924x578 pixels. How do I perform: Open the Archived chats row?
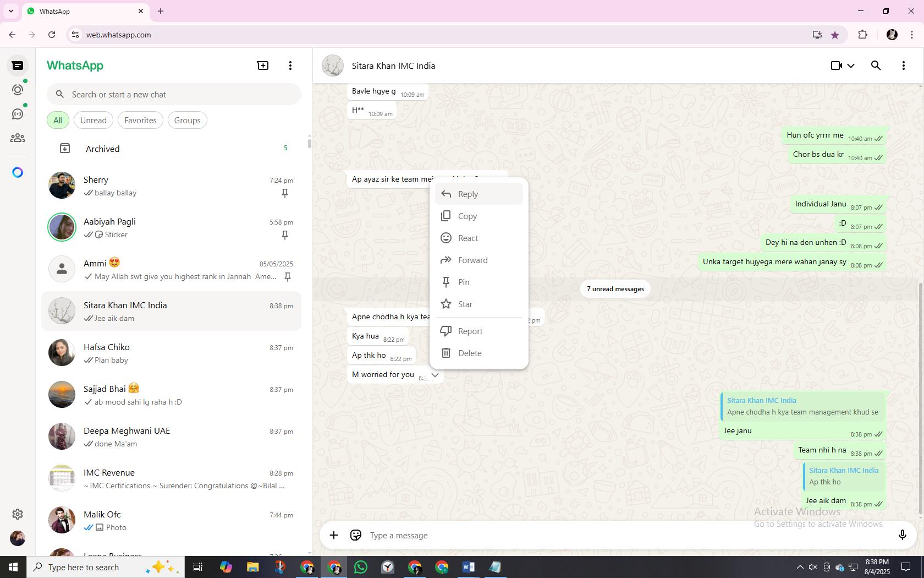click(x=172, y=149)
